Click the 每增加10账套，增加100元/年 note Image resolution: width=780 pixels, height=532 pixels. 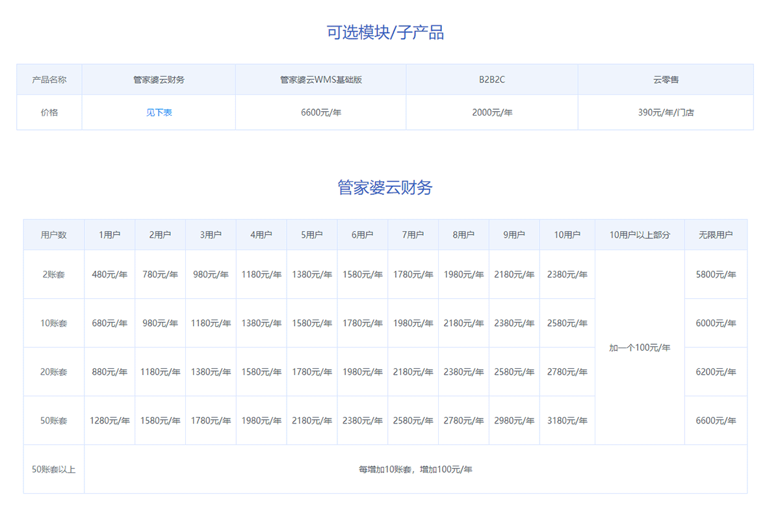415,469
